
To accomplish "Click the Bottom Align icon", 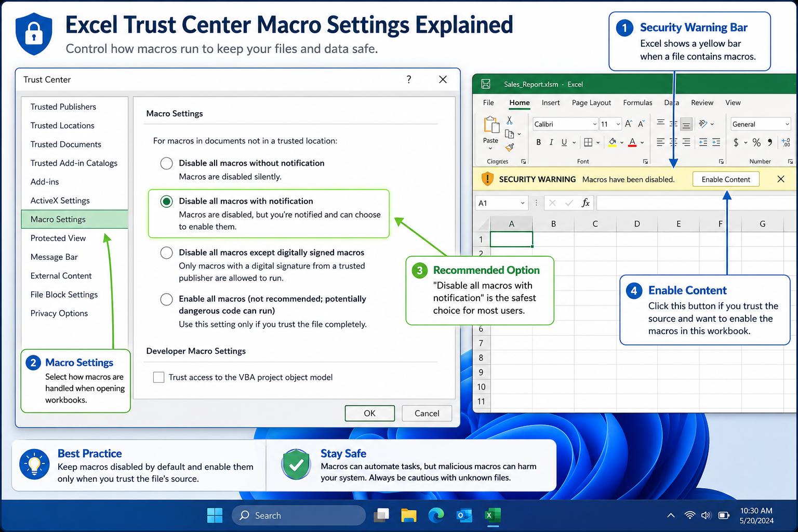I will coord(686,124).
